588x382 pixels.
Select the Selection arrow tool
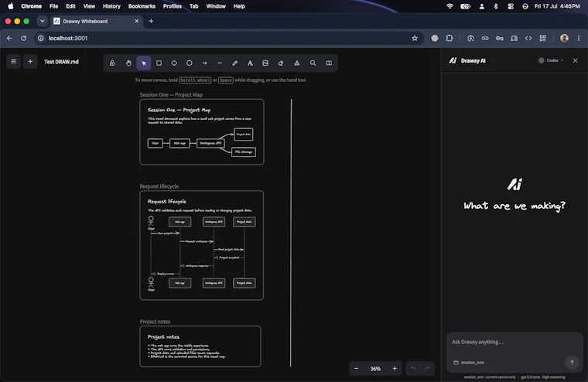144,63
